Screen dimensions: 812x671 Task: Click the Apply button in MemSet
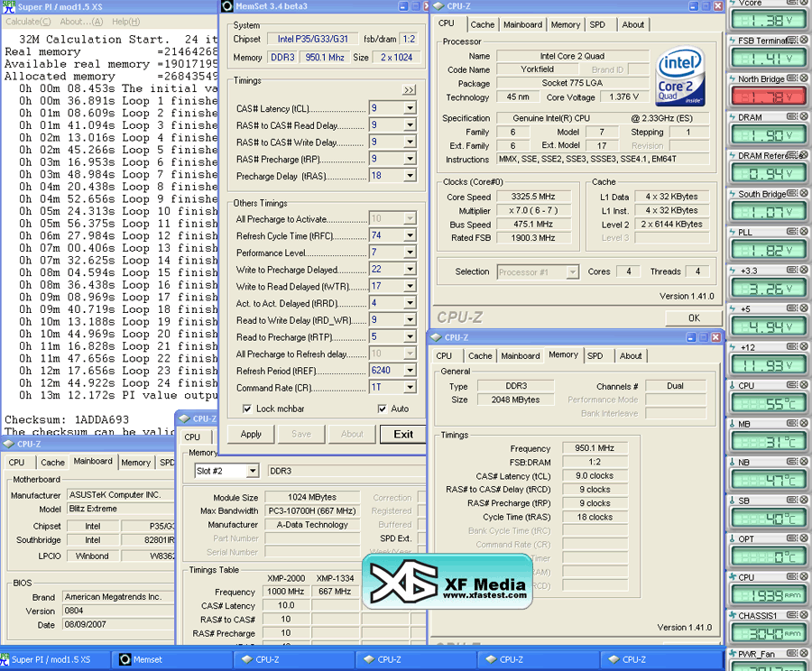tap(251, 435)
